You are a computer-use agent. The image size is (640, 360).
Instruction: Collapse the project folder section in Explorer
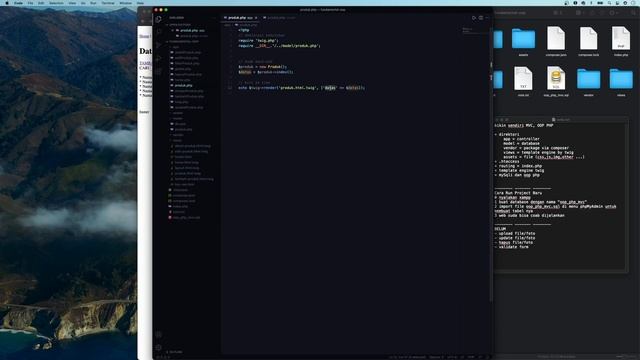coord(183,41)
